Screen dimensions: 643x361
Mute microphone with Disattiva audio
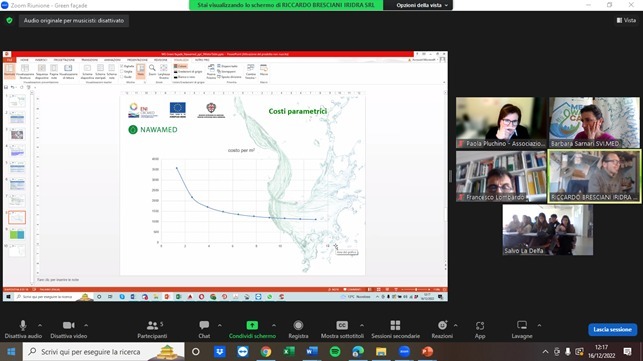tap(23, 329)
